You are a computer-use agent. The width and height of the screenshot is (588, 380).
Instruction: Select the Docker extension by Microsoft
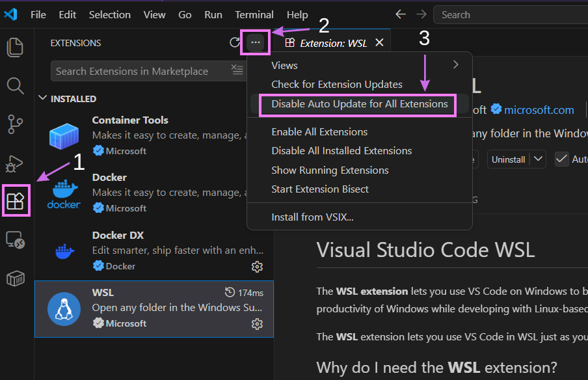(154, 193)
